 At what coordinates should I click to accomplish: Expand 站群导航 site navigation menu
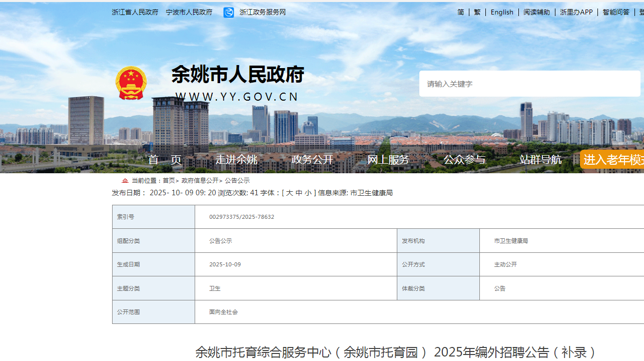(x=540, y=160)
